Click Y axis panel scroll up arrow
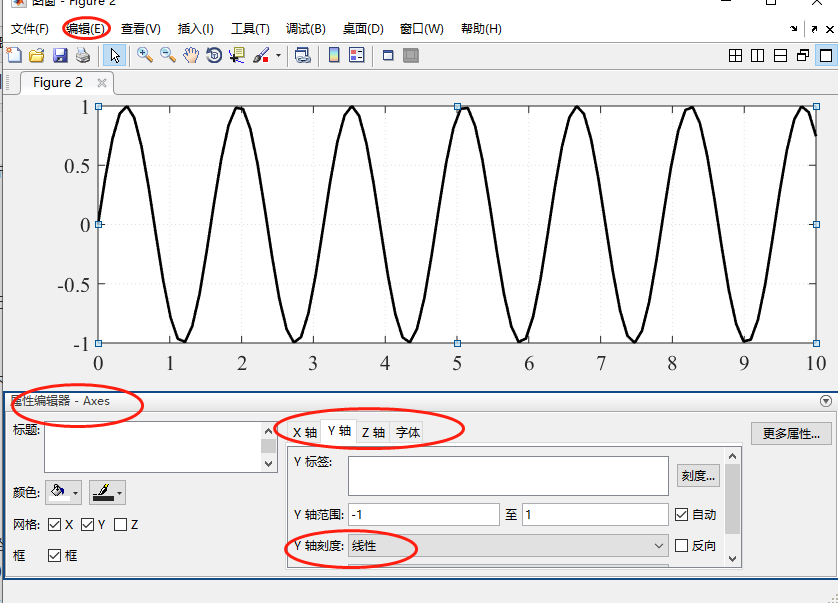This screenshot has height=603, width=838. tap(732, 457)
